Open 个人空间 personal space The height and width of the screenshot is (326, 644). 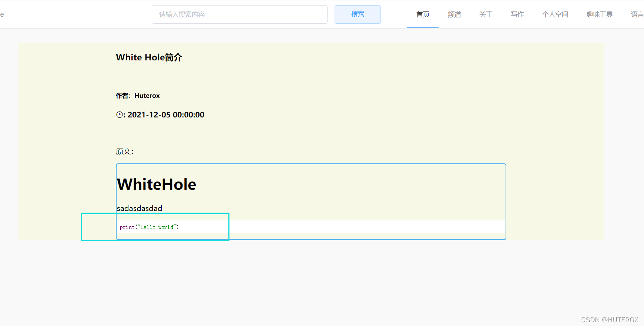(555, 14)
